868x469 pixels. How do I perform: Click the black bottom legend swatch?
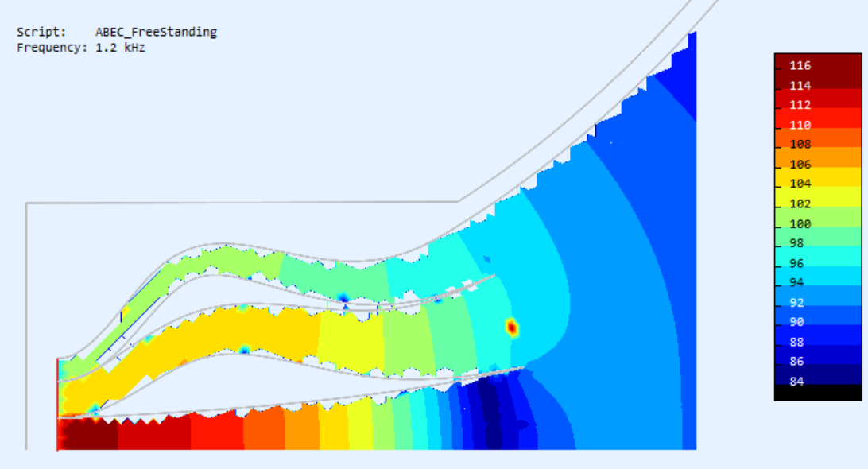818,392
